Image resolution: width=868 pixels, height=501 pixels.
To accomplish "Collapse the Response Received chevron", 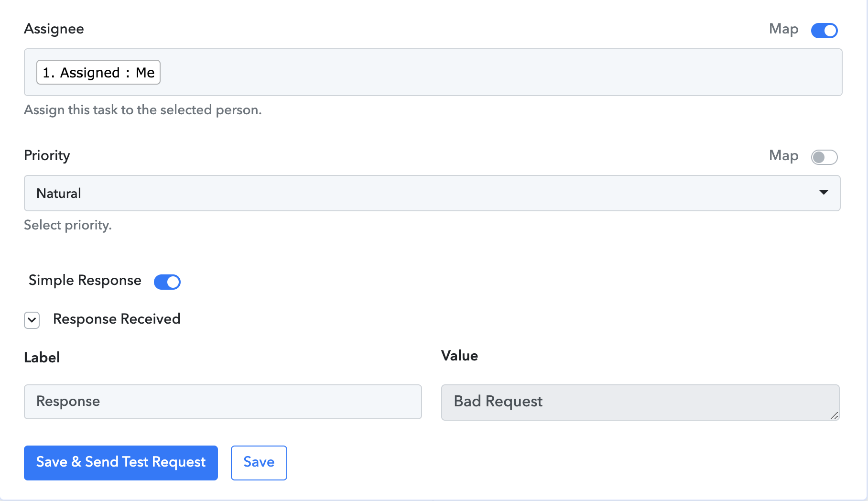I will click(x=32, y=320).
